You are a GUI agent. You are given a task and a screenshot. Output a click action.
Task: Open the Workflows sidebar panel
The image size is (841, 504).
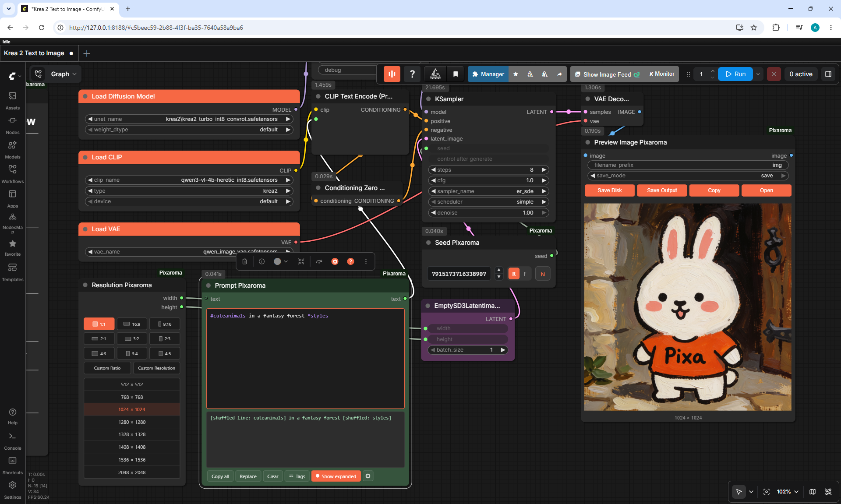click(12, 174)
